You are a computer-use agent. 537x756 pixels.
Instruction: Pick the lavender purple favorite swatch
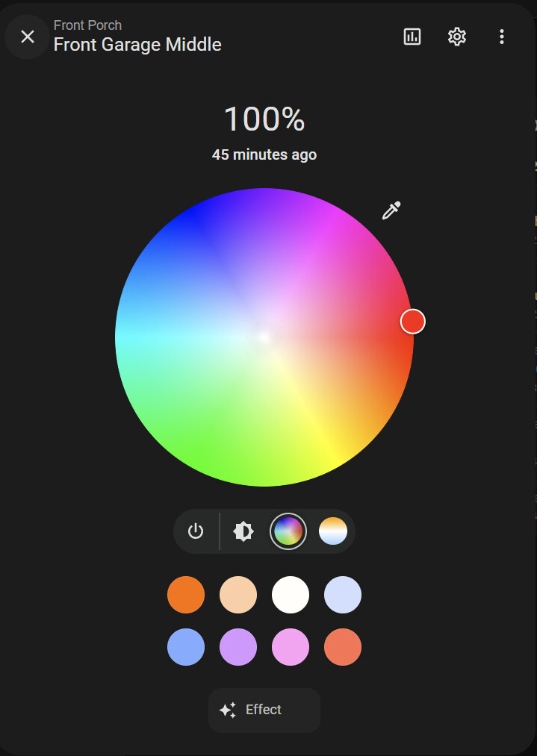coord(238,647)
